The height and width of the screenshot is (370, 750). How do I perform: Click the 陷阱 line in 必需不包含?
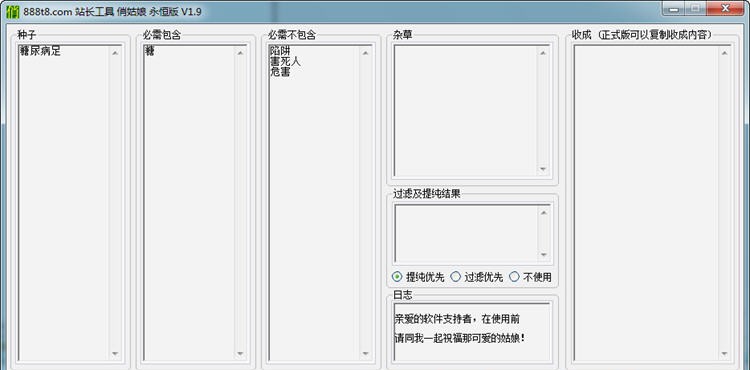(280, 51)
